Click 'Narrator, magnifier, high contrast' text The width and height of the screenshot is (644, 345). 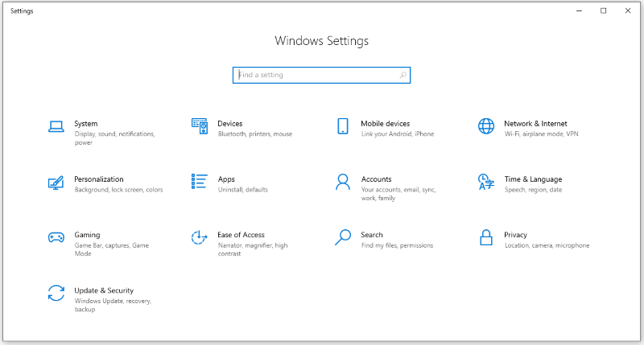253,249
